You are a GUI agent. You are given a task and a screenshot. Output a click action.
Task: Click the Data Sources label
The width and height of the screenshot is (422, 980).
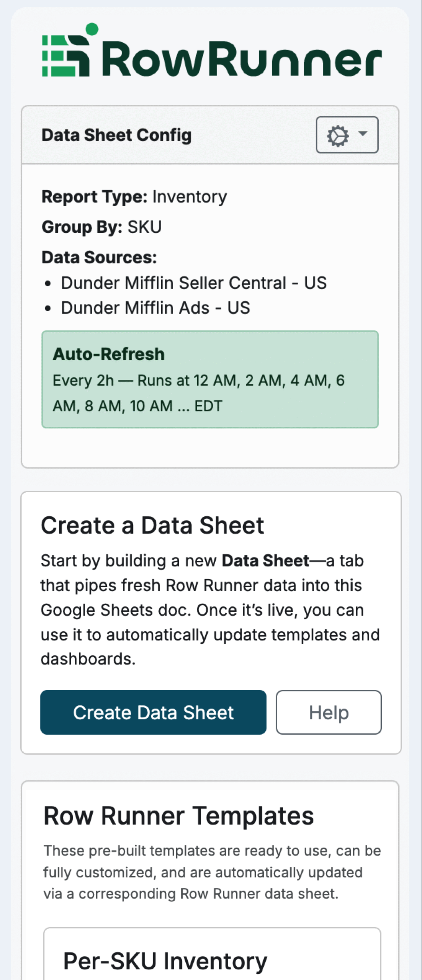tap(99, 257)
